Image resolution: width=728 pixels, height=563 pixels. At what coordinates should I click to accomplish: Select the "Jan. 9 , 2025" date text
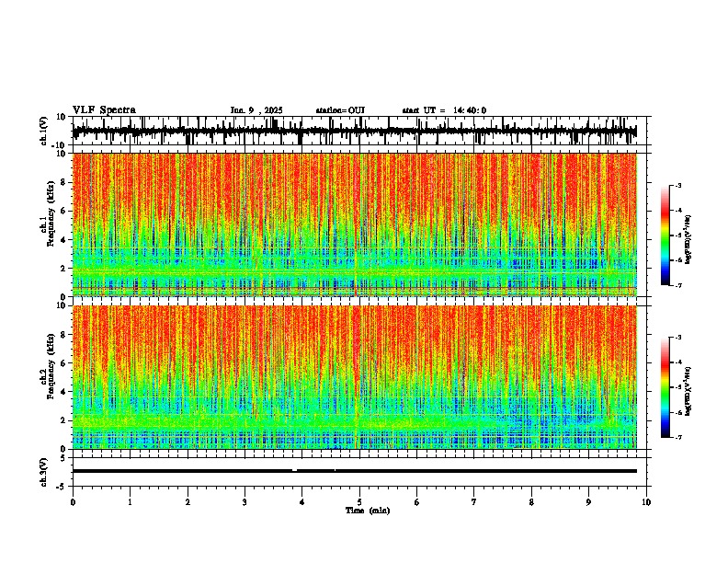click(256, 110)
